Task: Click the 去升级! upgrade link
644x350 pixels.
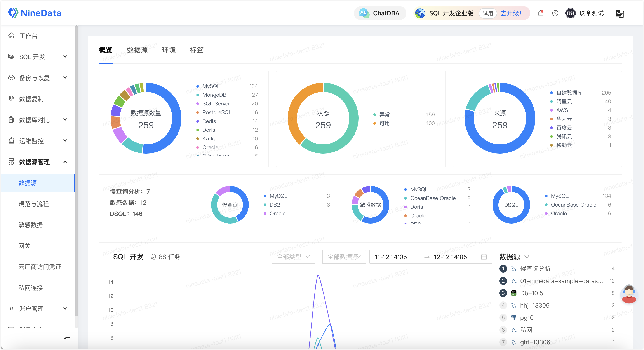Action: click(511, 13)
